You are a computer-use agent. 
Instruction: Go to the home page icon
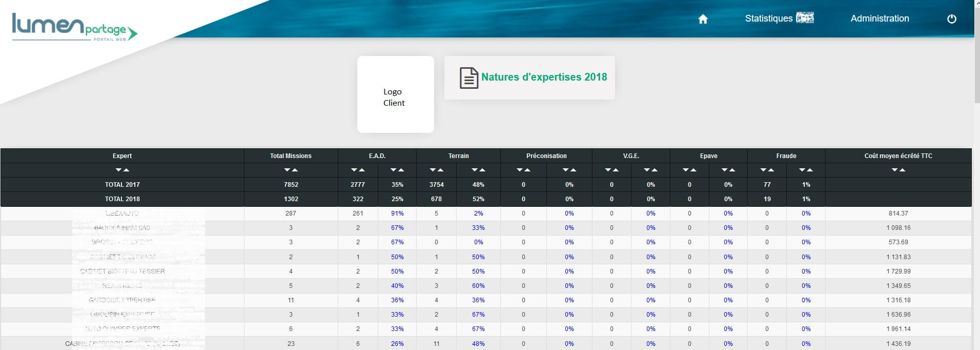[x=703, y=19]
